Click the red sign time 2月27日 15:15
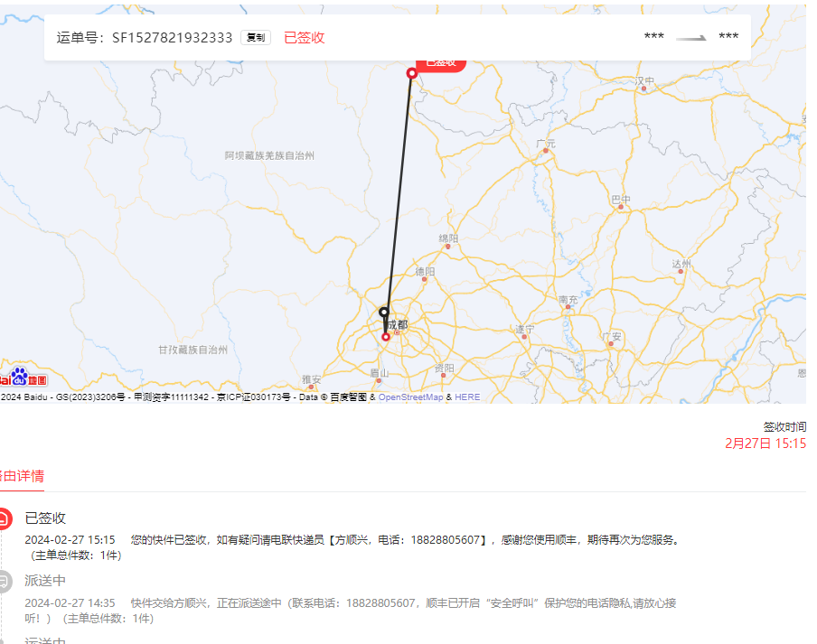Viewport: 817px width, 644px height. click(765, 443)
